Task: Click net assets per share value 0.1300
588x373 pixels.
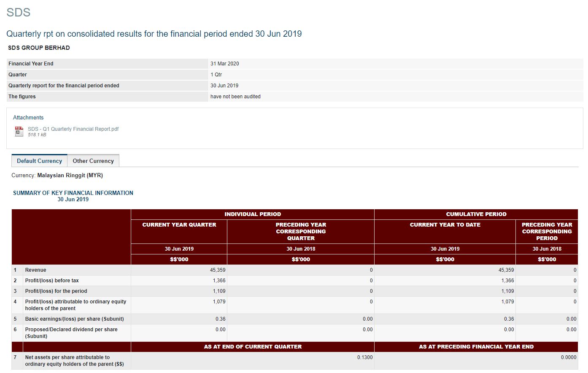Action: coord(365,357)
